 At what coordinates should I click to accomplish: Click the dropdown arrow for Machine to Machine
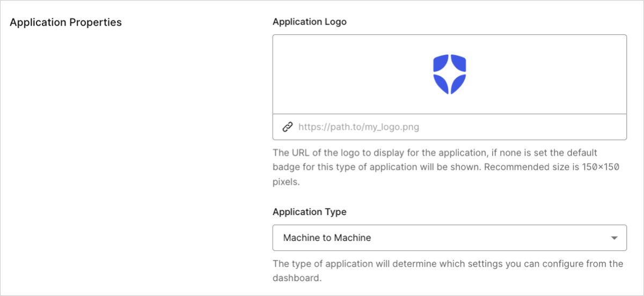pyautogui.click(x=614, y=238)
